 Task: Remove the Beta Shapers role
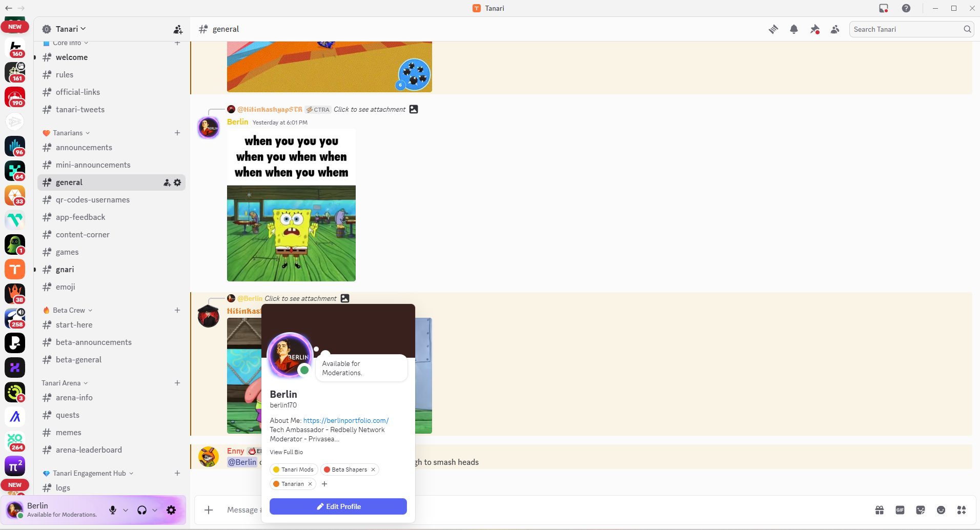coord(373,470)
